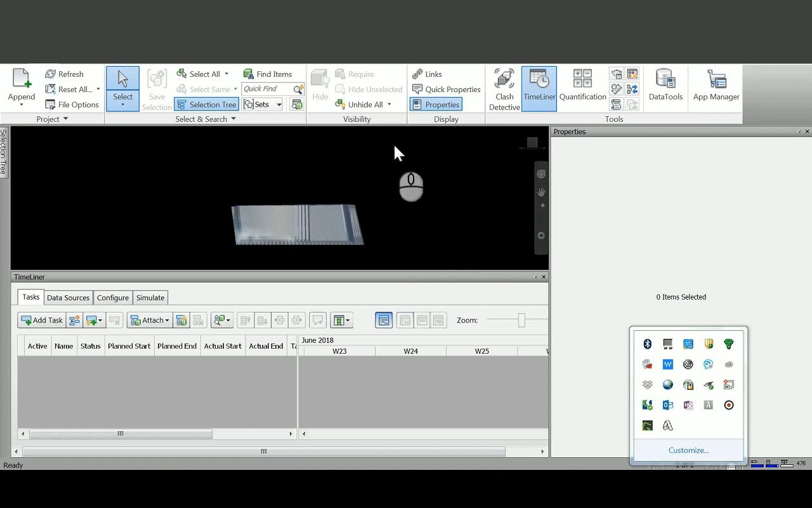Open the Sets dropdown
This screenshot has width=812, height=508.
(278, 104)
